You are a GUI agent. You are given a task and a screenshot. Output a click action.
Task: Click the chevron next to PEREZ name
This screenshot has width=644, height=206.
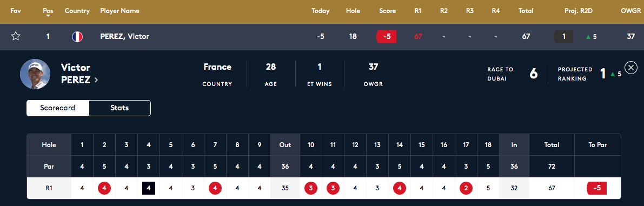coord(96,81)
